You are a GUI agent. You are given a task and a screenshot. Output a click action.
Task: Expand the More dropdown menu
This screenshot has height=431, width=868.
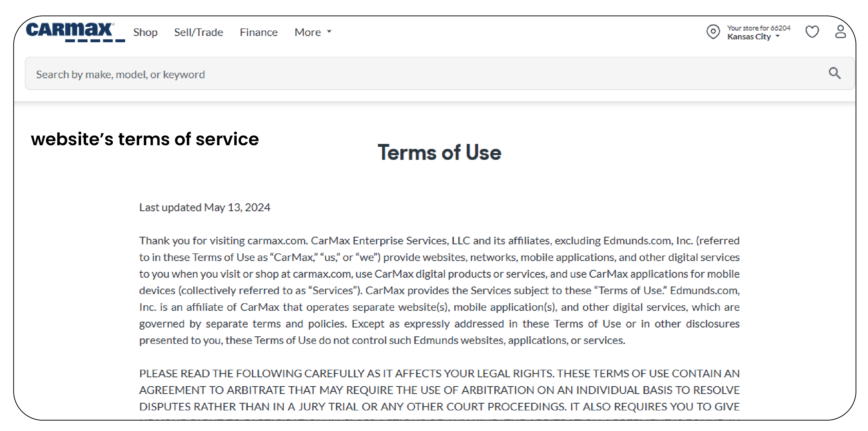[313, 32]
